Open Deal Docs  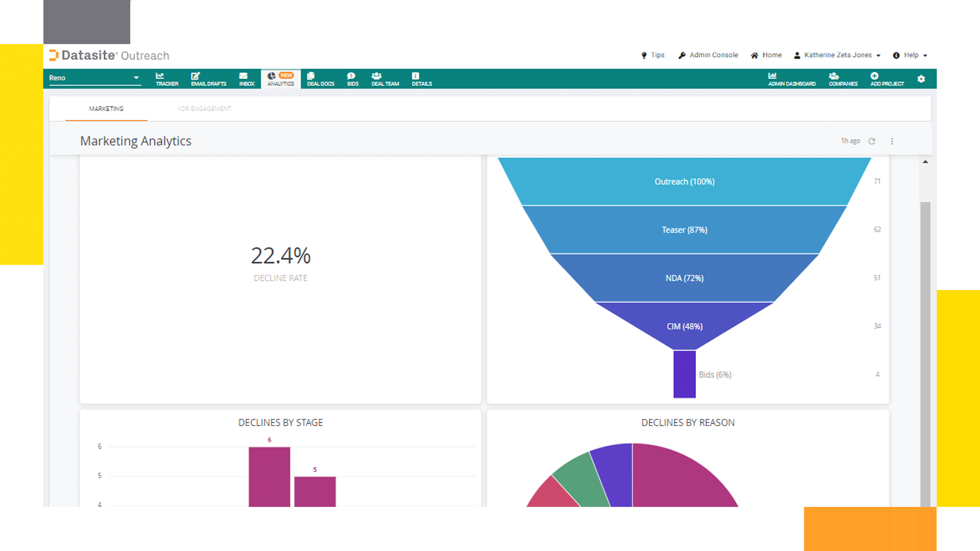tap(320, 79)
